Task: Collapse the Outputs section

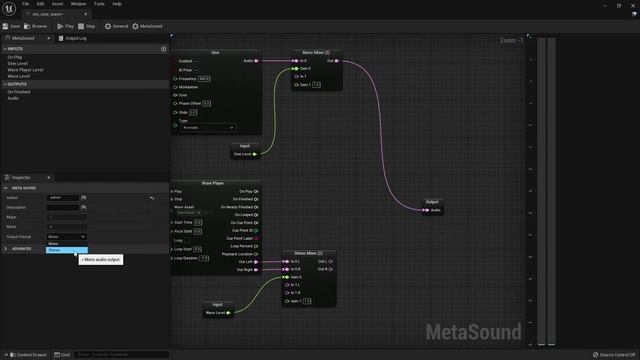Action: coord(4,84)
